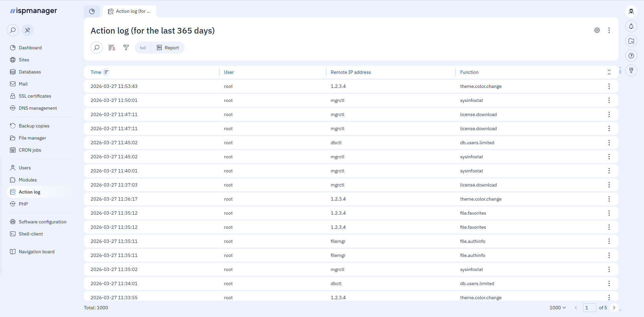The image size is (644, 317).
Task: Open row menu for 11:34:01 db.users.limited
Action: (x=609, y=283)
